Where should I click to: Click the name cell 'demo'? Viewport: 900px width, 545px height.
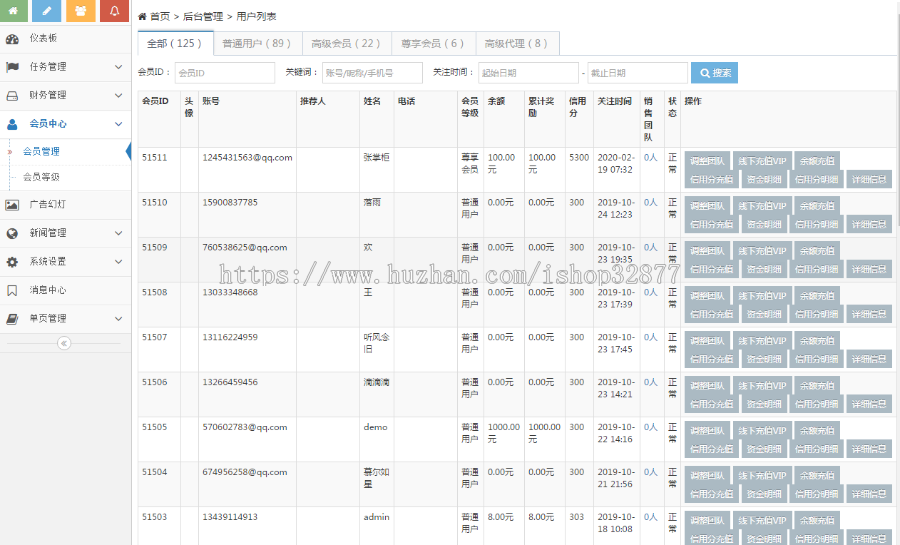375,427
